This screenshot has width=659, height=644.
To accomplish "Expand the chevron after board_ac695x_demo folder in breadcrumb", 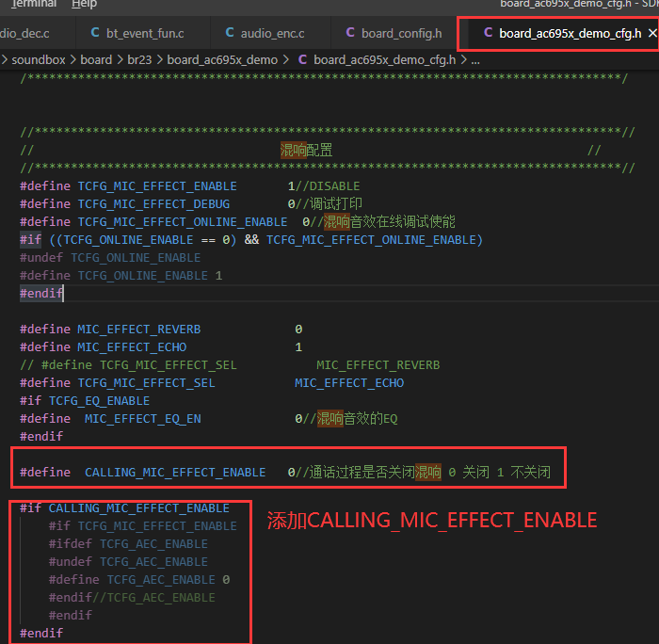I will (x=286, y=59).
